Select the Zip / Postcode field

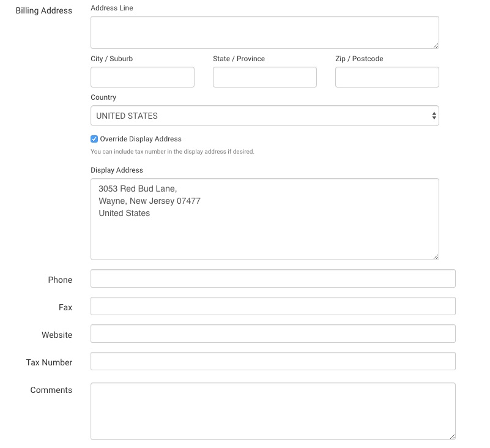point(387,77)
